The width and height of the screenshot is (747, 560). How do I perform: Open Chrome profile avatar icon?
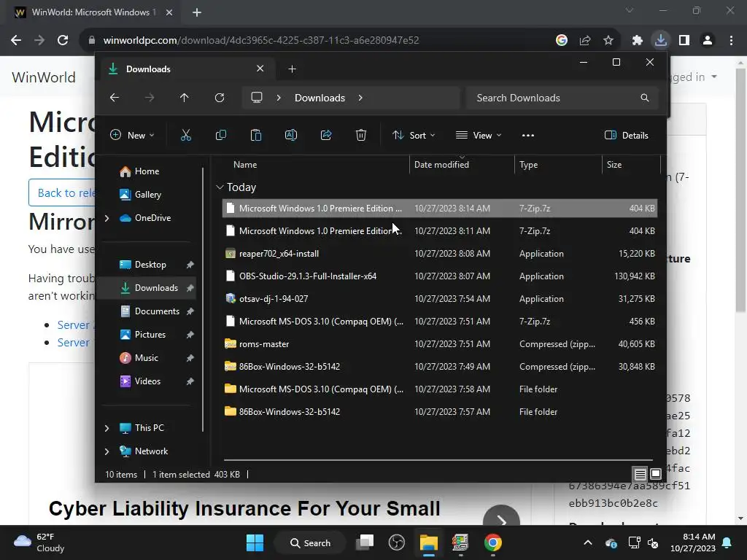(708, 40)
